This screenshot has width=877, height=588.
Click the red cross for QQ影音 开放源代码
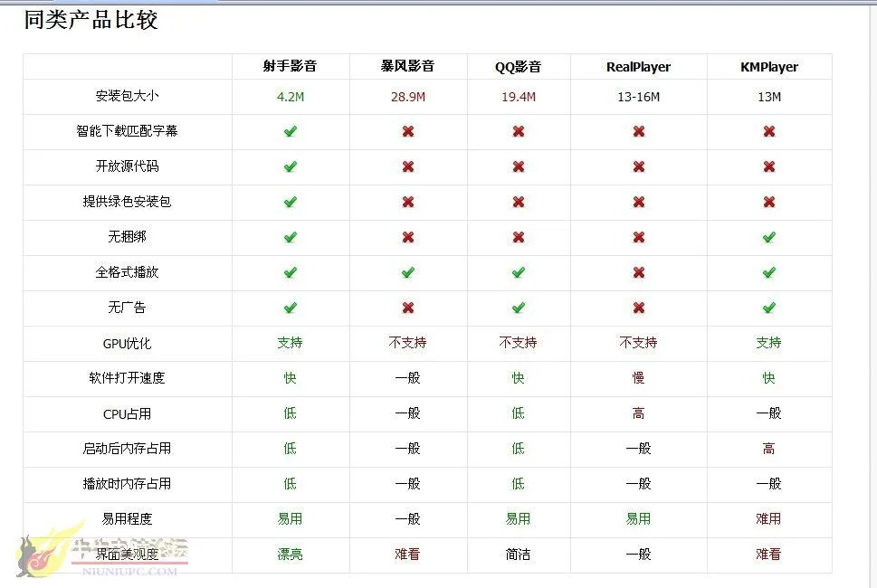click(519, 166)
